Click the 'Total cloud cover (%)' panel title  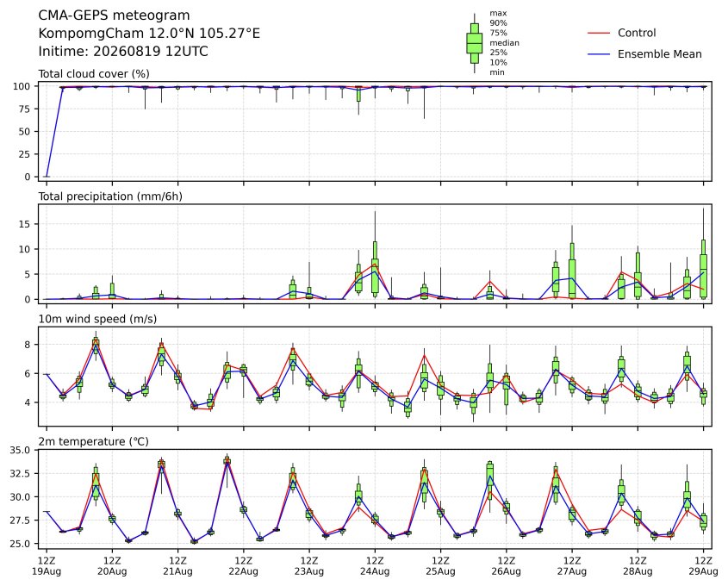coord(94,74)
